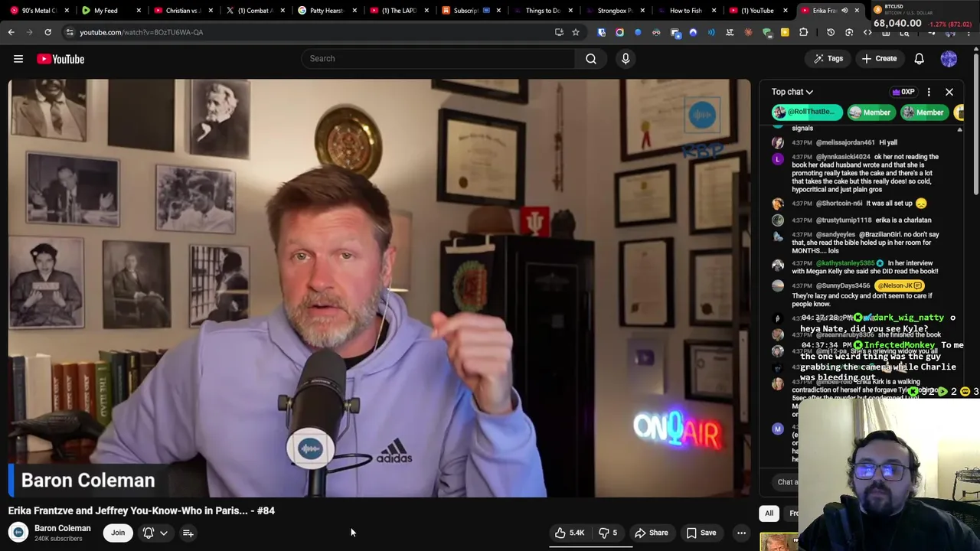Reload the current page
The image size is (980, 551).
point(47,32)
